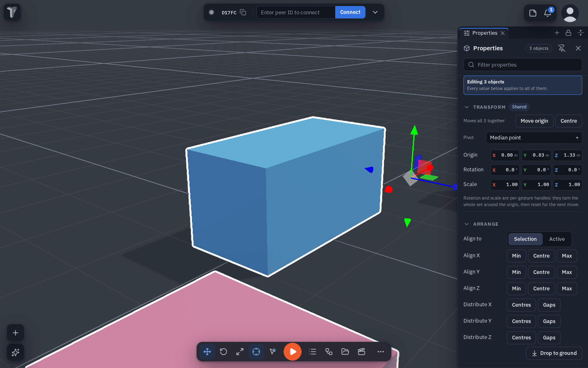Close the Properties tab
The width and height of the screenshot is (588, 368).
click(503, 33)
